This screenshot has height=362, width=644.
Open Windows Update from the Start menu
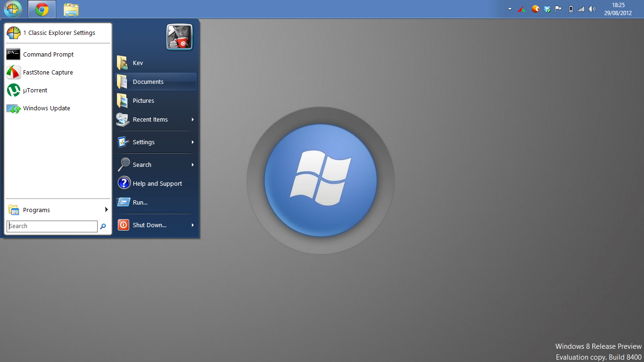pos(46,108)
